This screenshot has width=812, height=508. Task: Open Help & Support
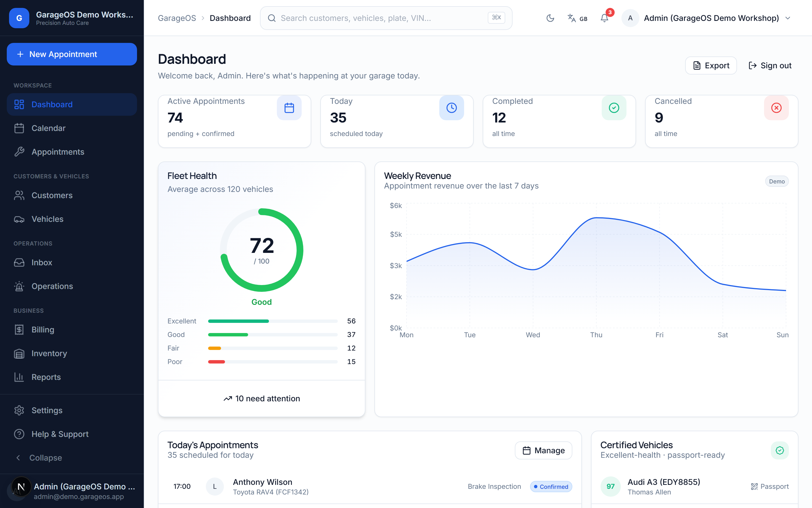point(72,434)
